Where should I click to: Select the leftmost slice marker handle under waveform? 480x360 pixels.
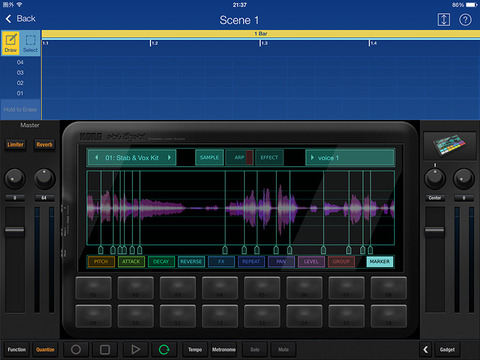coord(101,250)
